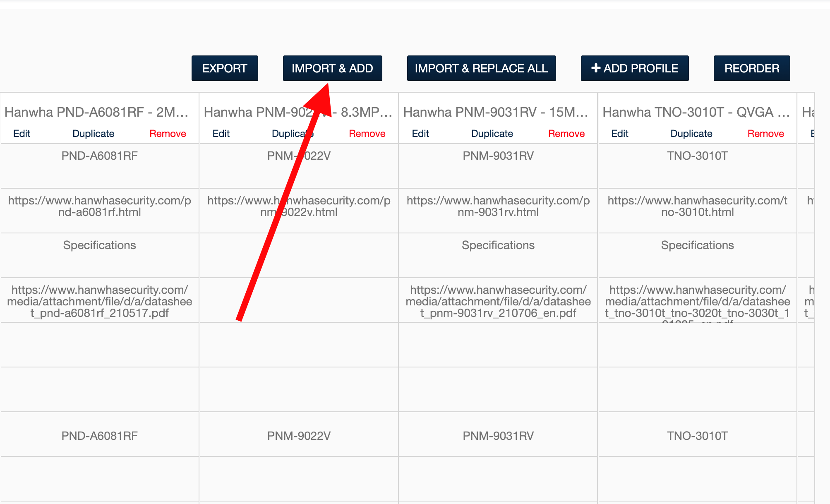Click the pnd-a6081rf.html product URL cell
830x504 pixels.
pyautogui.click(x=99, y=206)
